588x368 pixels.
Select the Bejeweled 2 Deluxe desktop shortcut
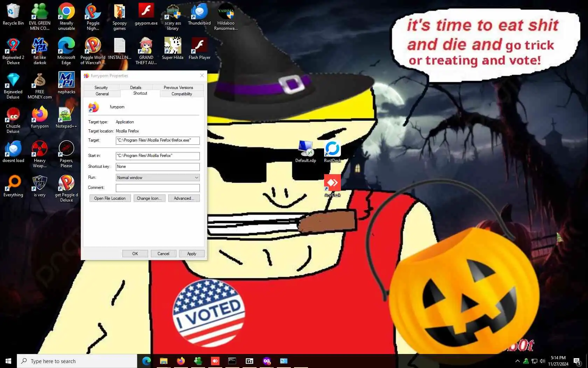[13, 51]
